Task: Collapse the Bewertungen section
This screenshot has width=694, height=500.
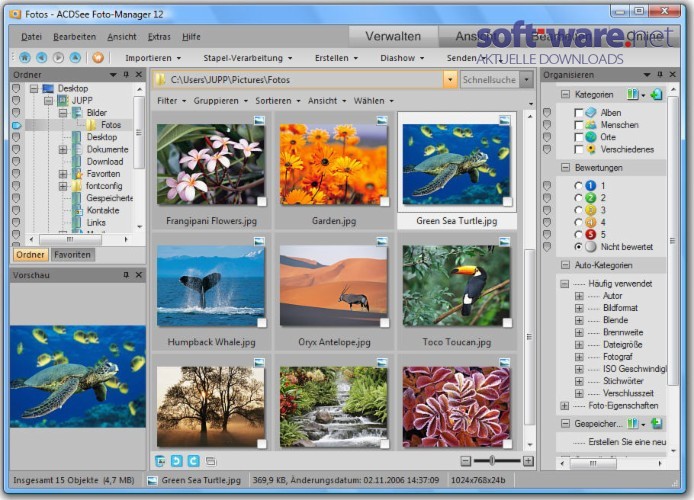Action: coord(565,168)
